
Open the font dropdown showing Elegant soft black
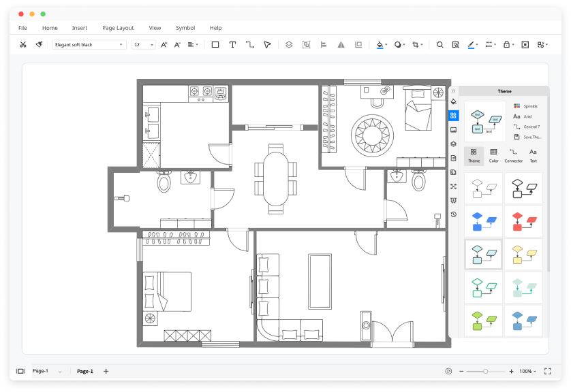click(x=89, y=44)
